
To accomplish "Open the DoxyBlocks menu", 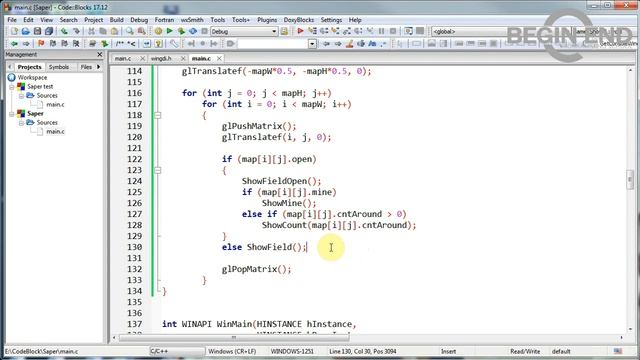I will pyautogui.click(x=299, y=20).
